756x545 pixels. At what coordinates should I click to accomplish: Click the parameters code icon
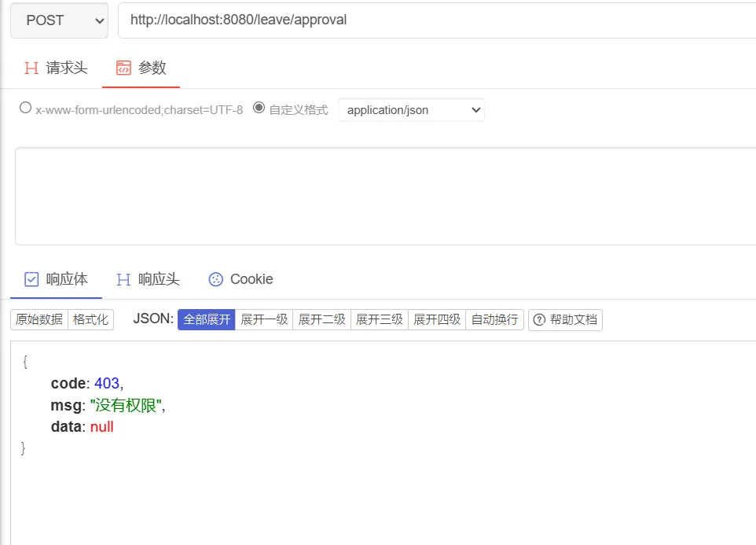coord(123,68)
